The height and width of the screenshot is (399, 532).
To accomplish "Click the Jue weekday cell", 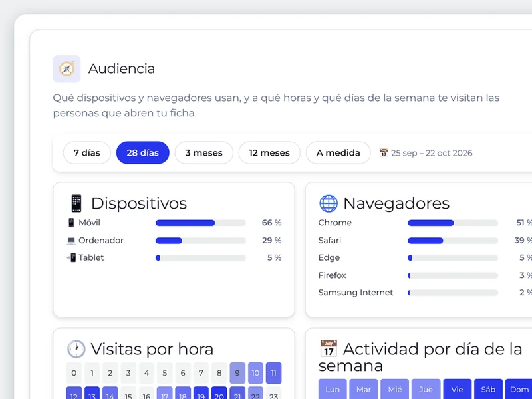I will tap(426, 389).
